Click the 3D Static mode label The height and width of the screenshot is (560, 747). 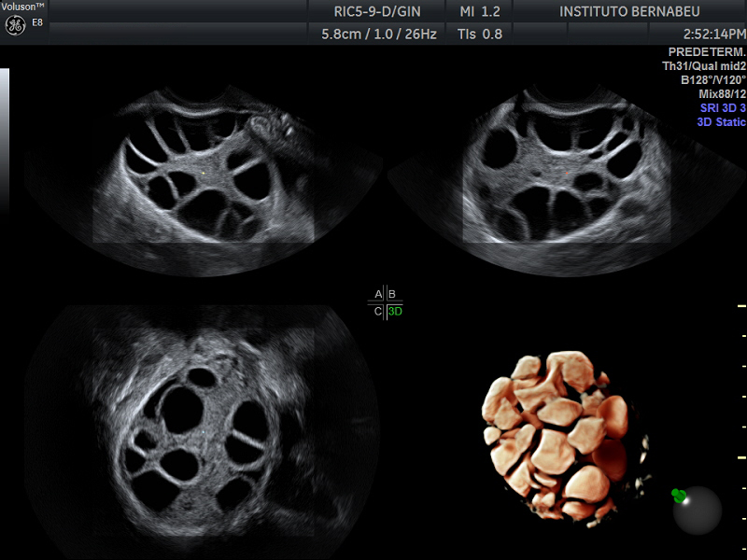[x=721, y=122]
